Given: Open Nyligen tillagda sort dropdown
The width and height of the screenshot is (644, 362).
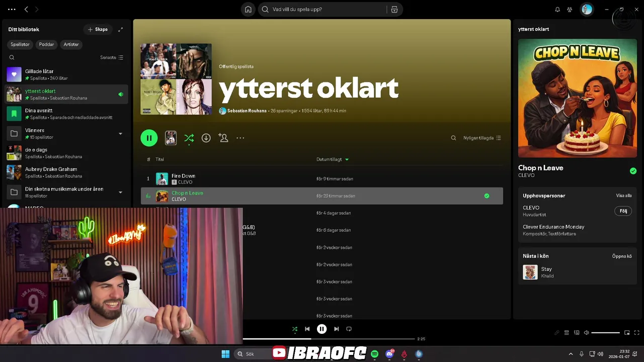Looking at the screenshot, I should pos(482,138).
